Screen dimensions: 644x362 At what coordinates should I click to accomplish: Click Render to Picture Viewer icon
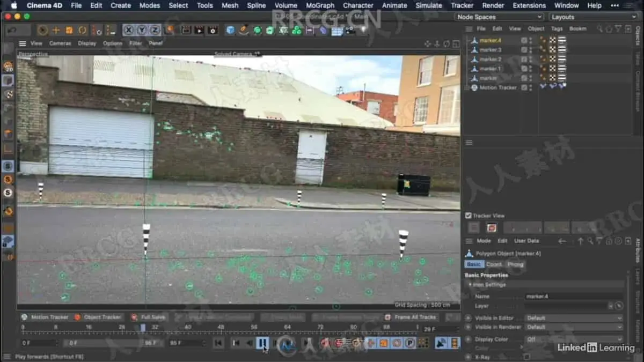199,30
